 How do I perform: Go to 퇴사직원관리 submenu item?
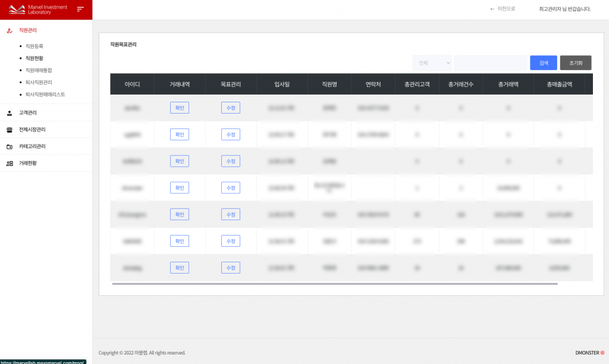coord(39,82)
